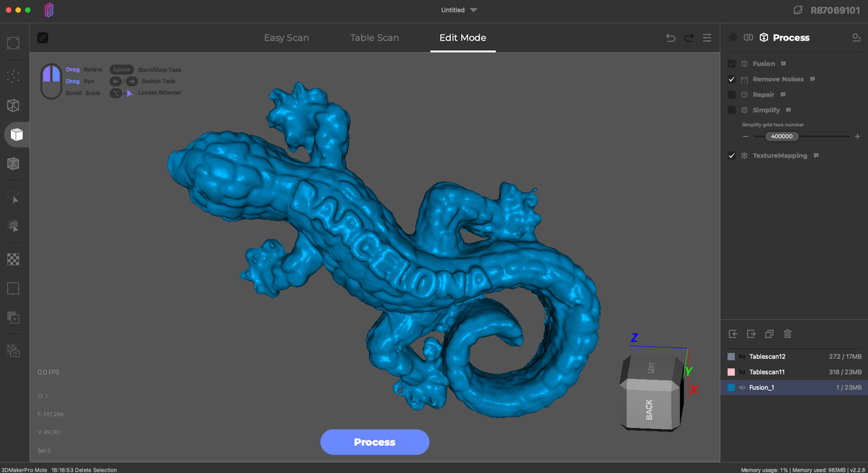The height and width of the screenshot is (473, 868).
Task: Show the Simplify info tooltip icon
Action: (789, 110)
